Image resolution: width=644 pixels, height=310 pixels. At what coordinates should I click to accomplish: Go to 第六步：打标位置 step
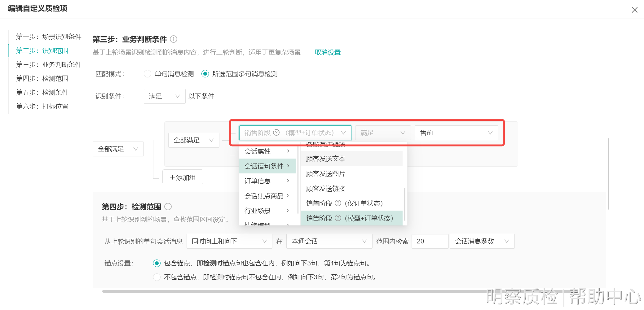tap(42, 106)
